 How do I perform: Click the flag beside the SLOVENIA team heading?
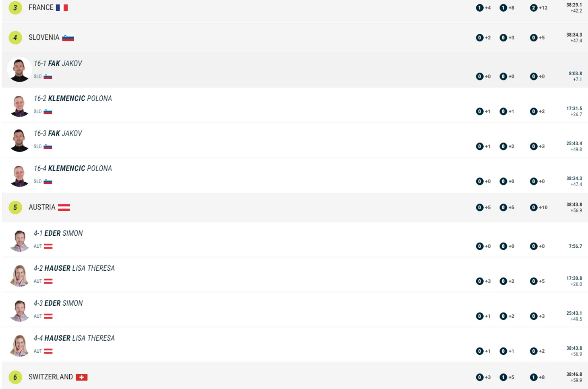pyautogui.click(x=68, y=38)
